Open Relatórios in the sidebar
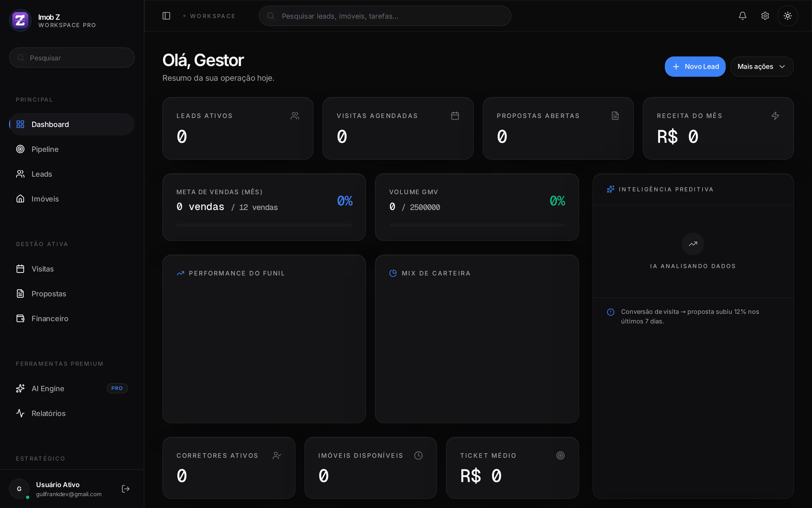812x508 pixels. (x=72, y=413)
